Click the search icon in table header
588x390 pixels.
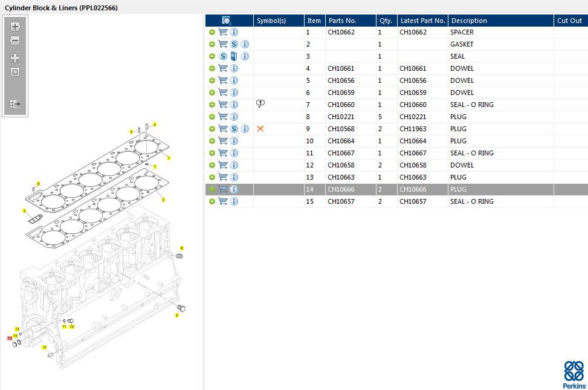227,21
